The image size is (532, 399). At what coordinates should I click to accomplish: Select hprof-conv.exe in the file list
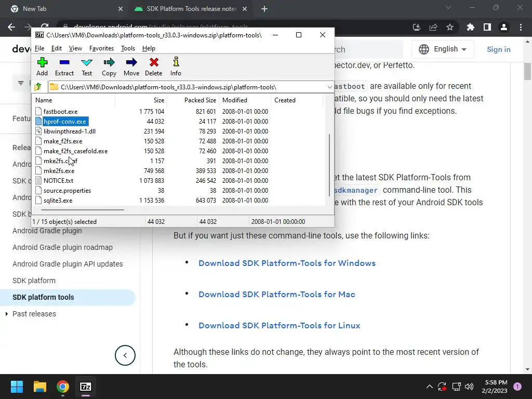click(x=65, y=122)
